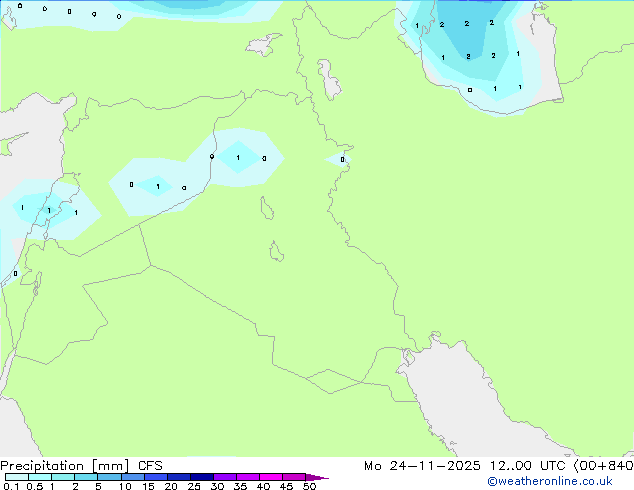Viewport: 634px width, 490px height.
Task: Select the 20–25 mm dark blue swatch
Action: tap(179, 477)
